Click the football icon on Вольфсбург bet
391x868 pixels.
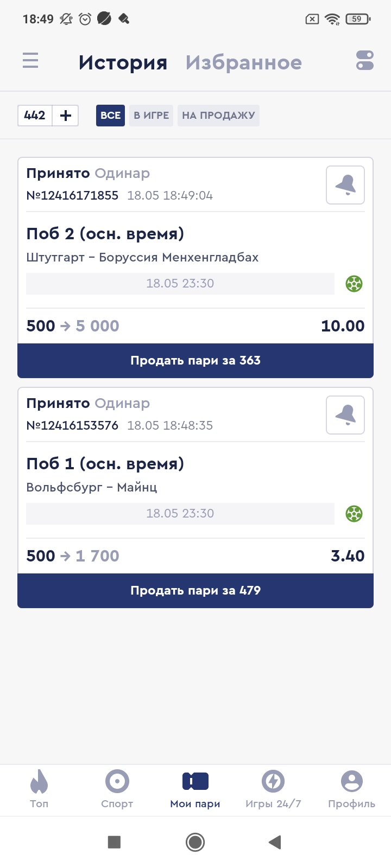pos(354,514)
